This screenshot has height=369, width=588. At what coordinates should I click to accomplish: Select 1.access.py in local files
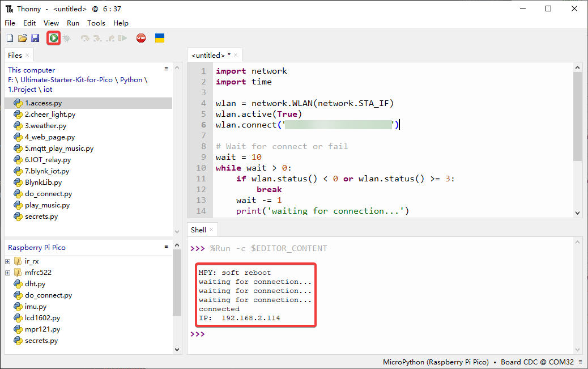click(88, 103)
